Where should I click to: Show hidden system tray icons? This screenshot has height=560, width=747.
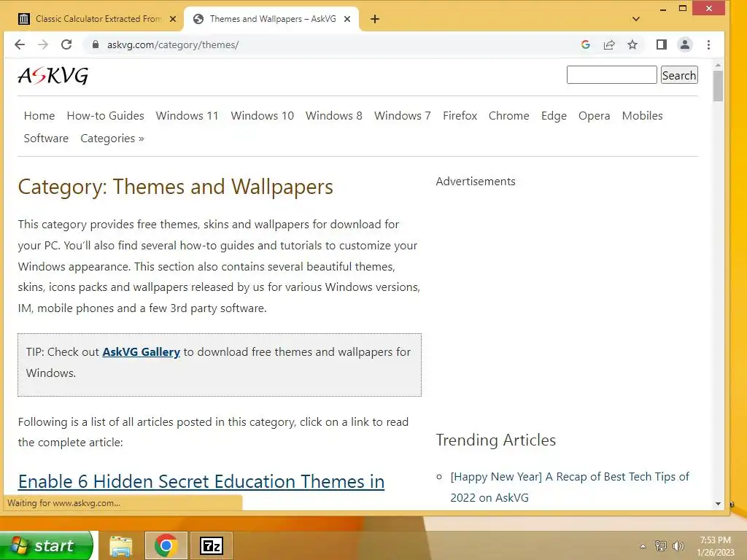pos(643,546)
